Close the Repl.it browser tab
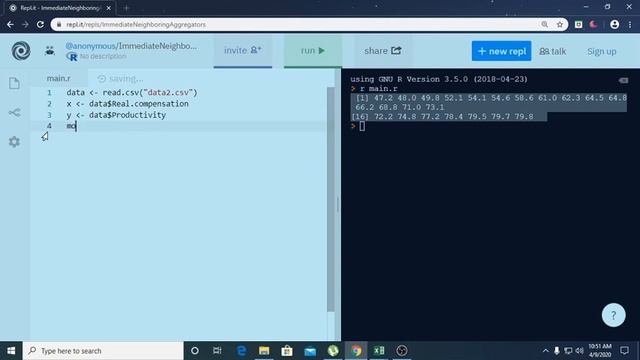The image size is (640, 360). (x=109, y=8)
